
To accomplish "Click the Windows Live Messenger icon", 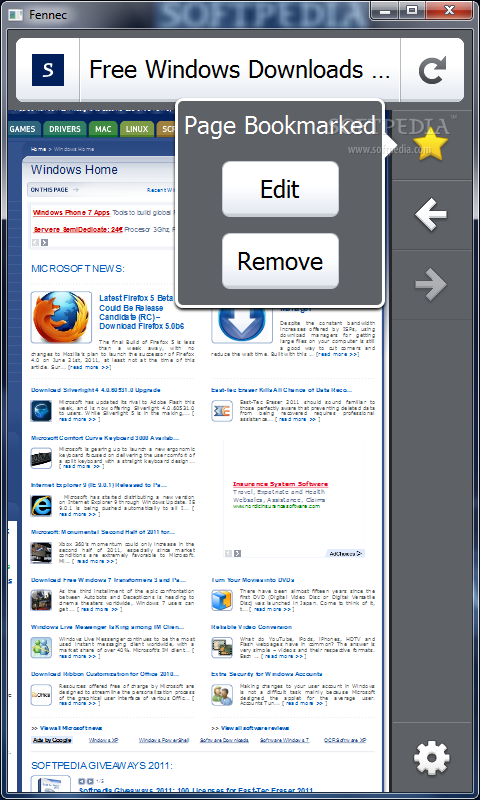I will click(41, 647).
